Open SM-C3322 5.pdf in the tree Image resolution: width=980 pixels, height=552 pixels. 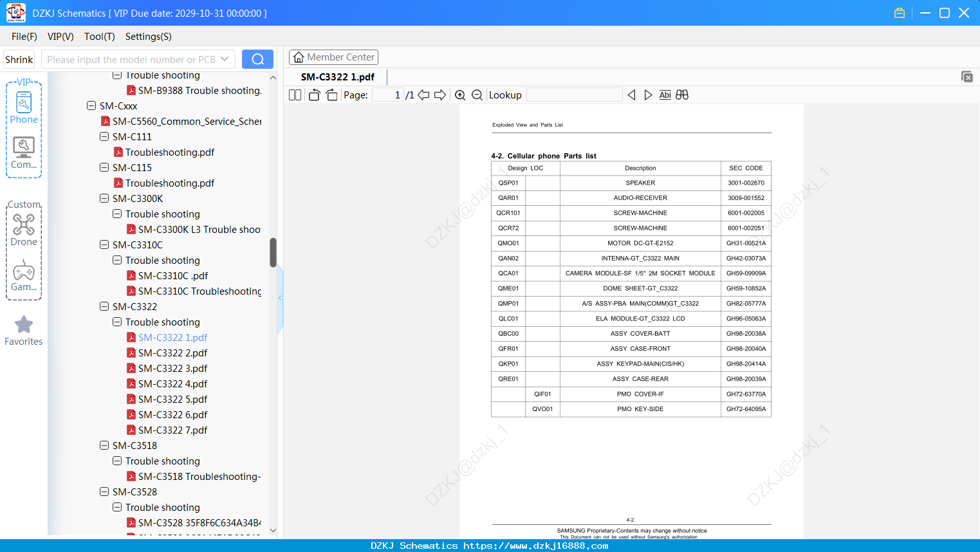[x=172, y=400]
